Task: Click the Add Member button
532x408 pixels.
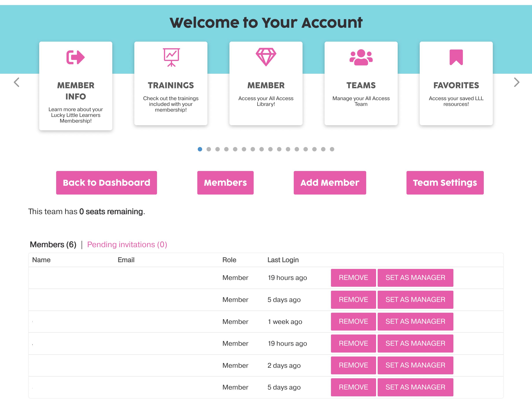Action: coord(330,183)
